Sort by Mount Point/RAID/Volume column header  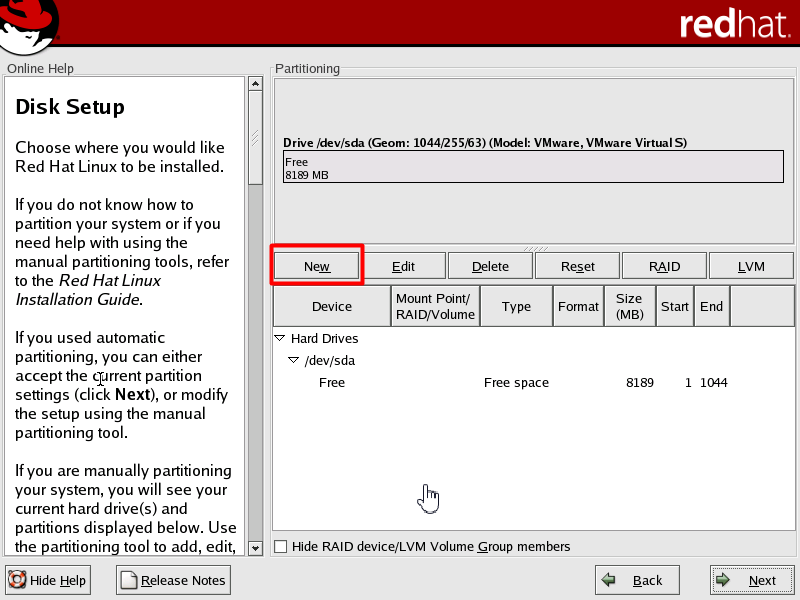click(435, 306)
